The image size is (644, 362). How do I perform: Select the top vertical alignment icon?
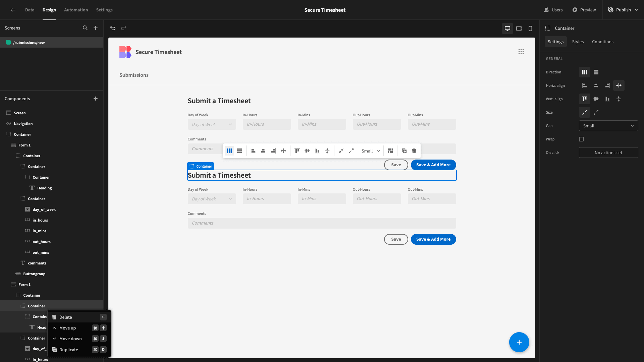click(585, 99)
